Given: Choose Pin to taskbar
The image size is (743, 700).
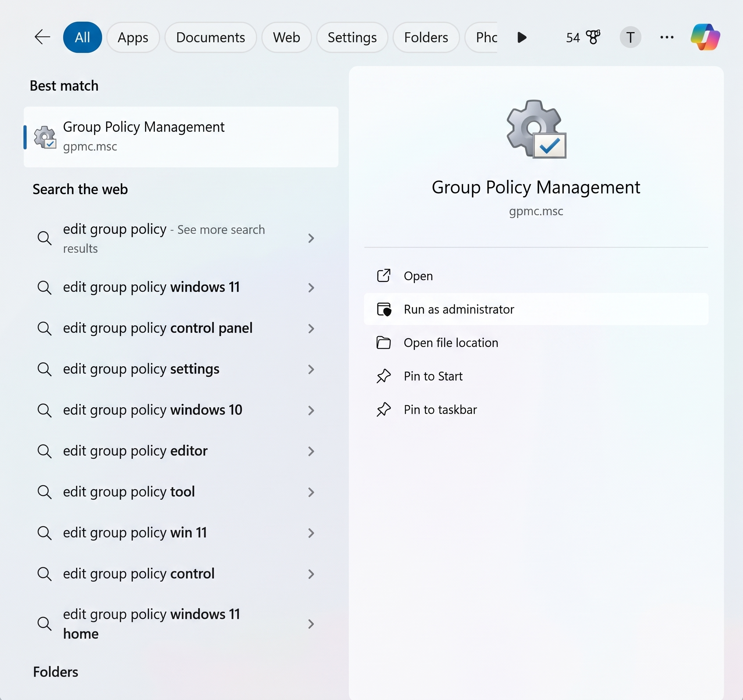Looking at the screenshot, I should [536, 410].
